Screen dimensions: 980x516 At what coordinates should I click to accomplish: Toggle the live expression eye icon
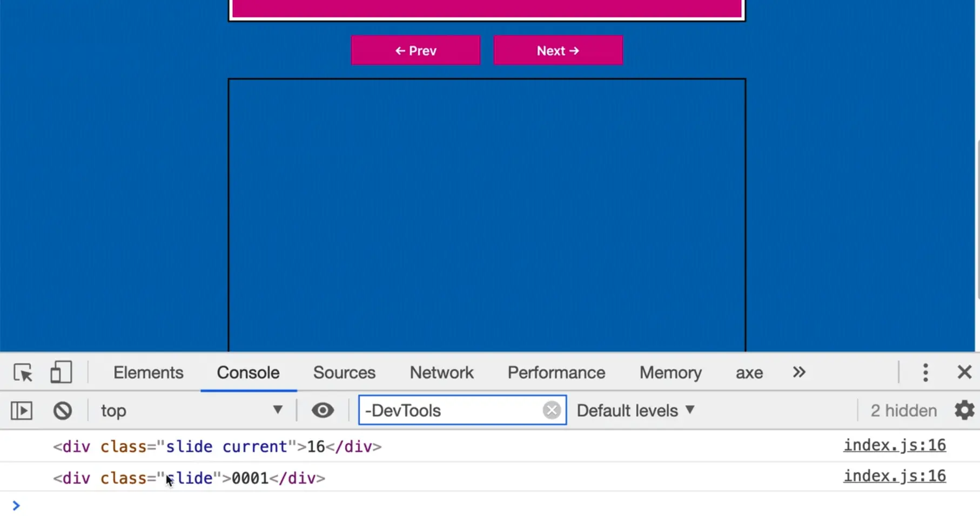[x=323, y=411]
